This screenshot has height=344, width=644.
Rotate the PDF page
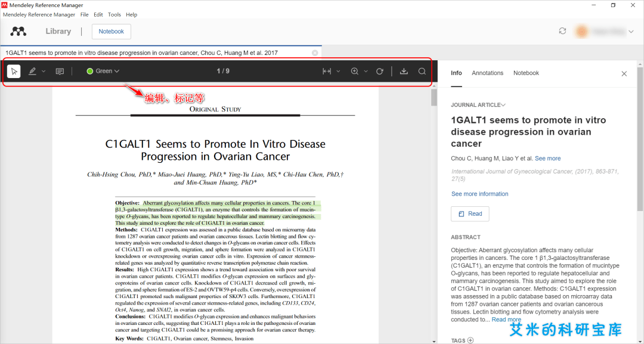380,72
